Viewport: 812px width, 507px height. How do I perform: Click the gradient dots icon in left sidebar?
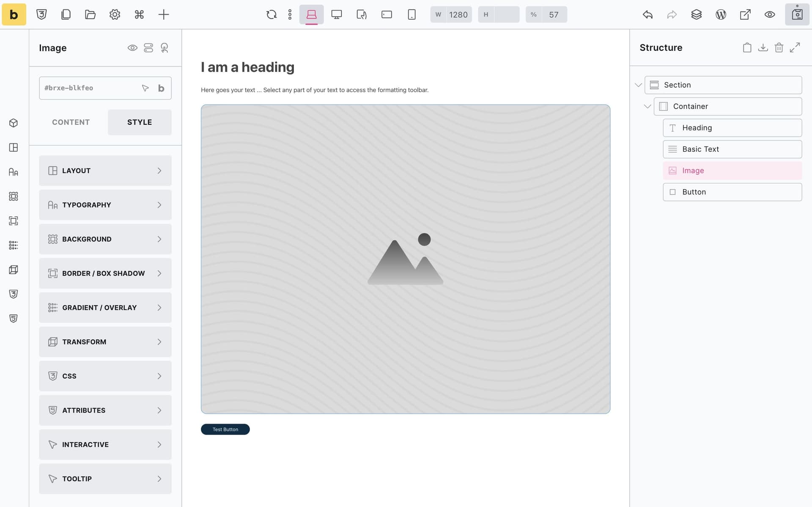14,245
